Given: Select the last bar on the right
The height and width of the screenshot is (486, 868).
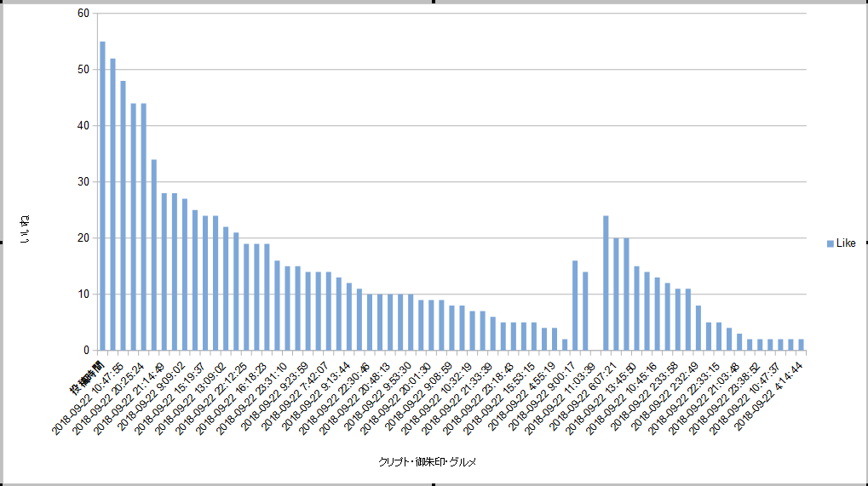Looking at the screenshot, I should (801, 345).
